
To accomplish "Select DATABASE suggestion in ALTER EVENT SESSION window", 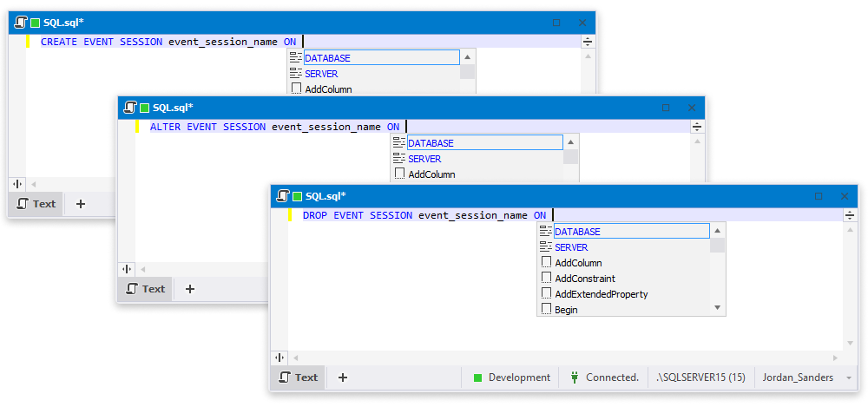I will click(x=485, y=143).
